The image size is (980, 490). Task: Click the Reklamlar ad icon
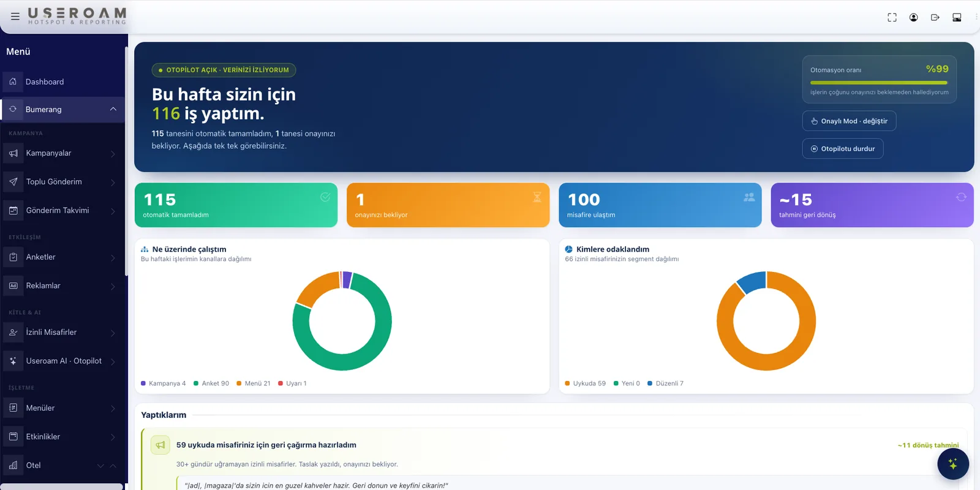pos(13,285)
